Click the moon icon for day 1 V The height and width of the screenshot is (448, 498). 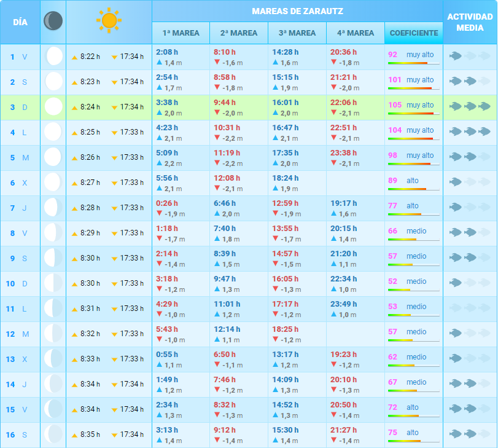point(53,57)
